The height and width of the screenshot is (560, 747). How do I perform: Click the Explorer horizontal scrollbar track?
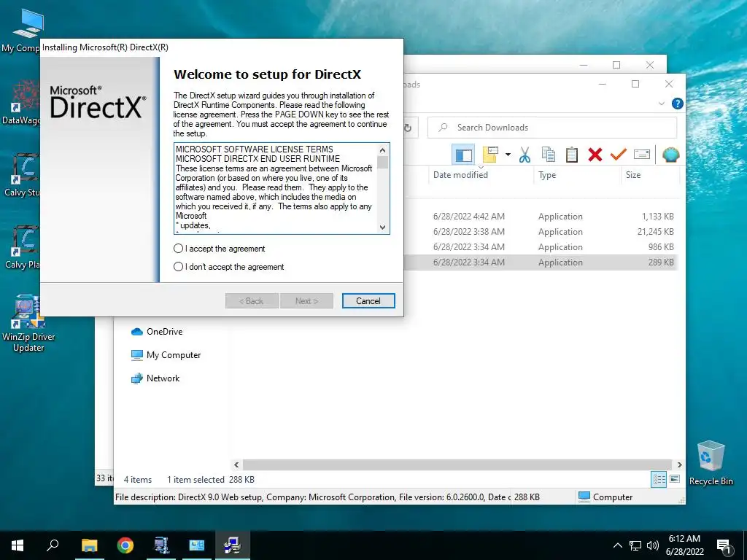tap(457, 464)
